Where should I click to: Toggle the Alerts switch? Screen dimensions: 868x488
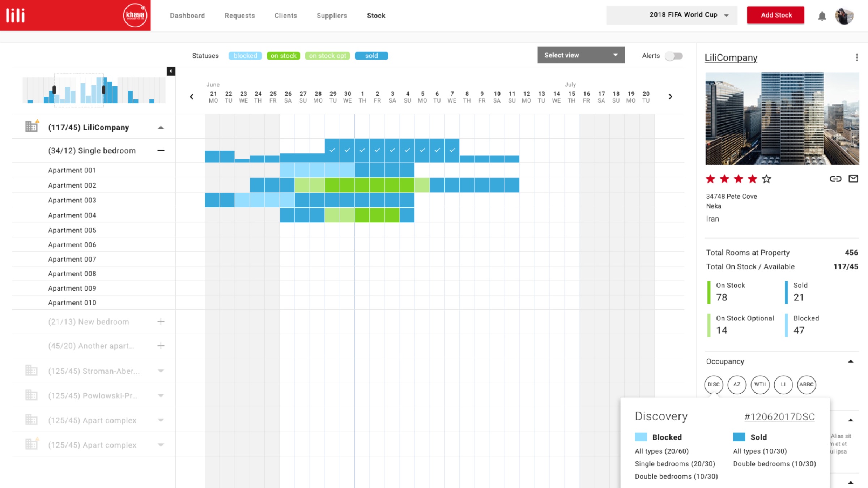(x=673, y=56)
